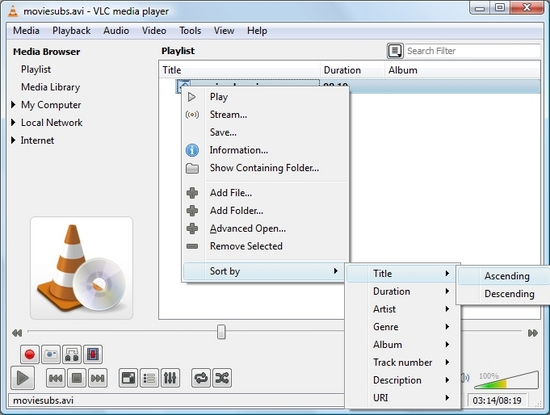The image size is (550, 415).
Task: Select Save... in context menu
Action: tap(266, 132)
